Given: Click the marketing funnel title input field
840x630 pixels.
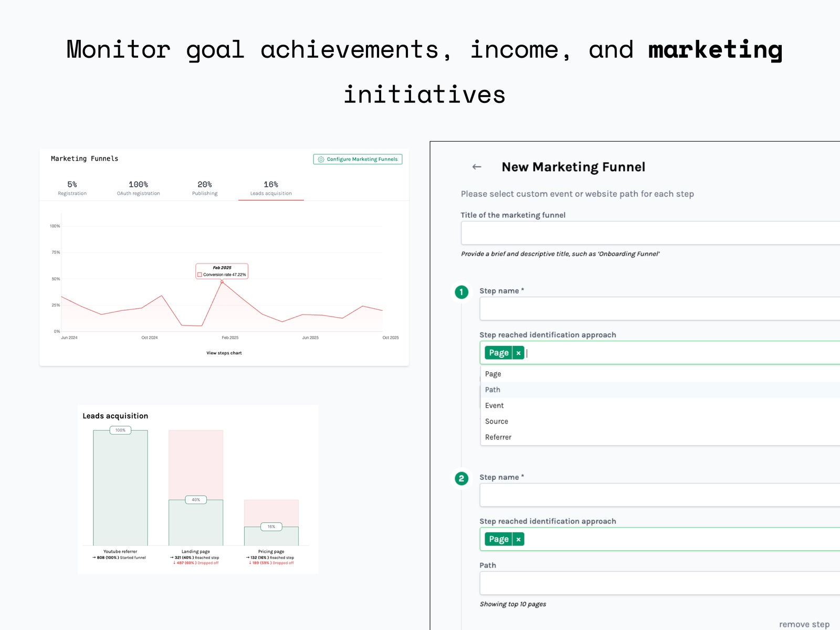Looking at the screenshot, I should pyautogui.click(x=630, y=232).
